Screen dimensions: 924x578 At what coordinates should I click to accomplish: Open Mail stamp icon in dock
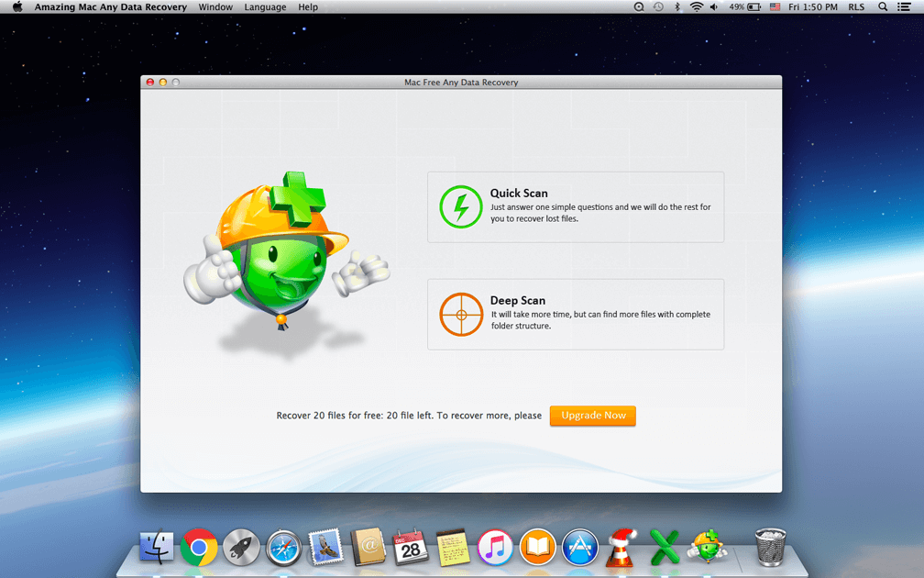(x=326, y=548)
